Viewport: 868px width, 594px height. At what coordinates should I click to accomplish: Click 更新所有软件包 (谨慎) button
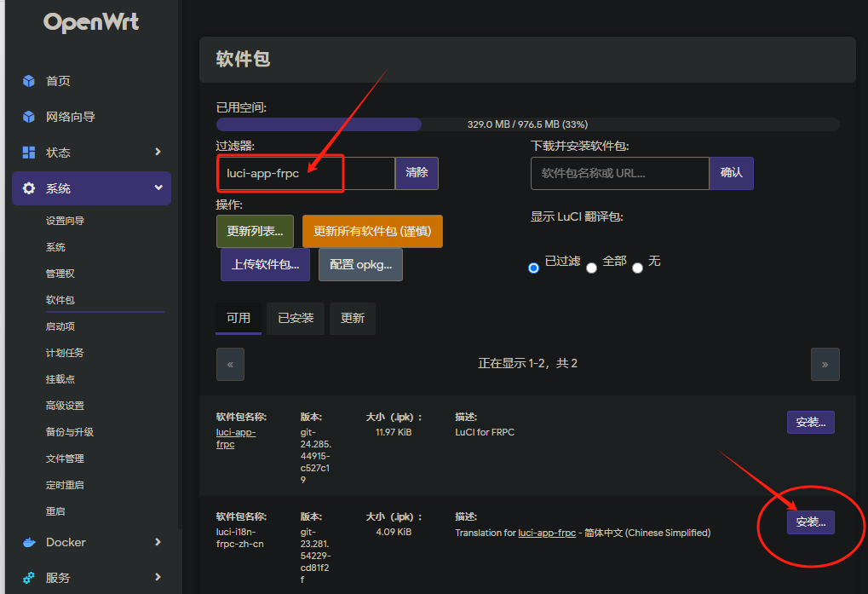pos(372,232)
